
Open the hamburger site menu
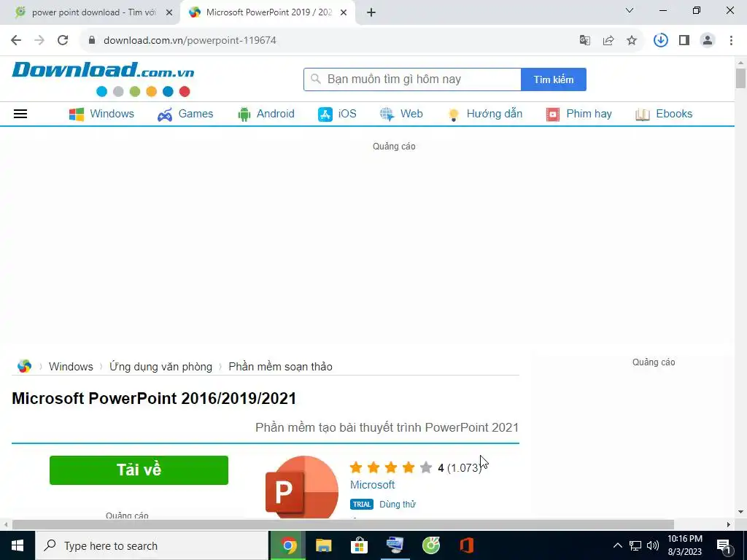click(x=20, y=114)
